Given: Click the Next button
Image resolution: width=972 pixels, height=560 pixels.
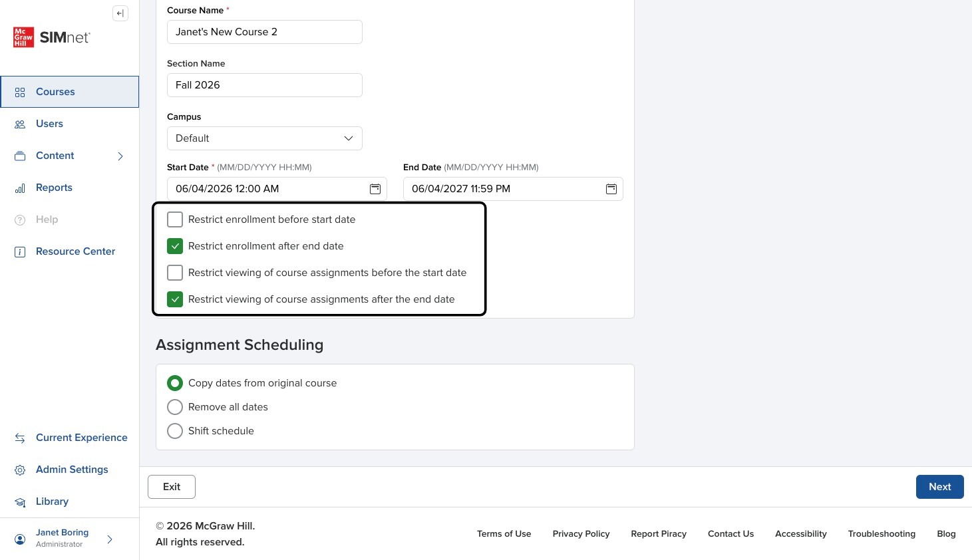Looking at the screenshot, I should tap(940, 487).
